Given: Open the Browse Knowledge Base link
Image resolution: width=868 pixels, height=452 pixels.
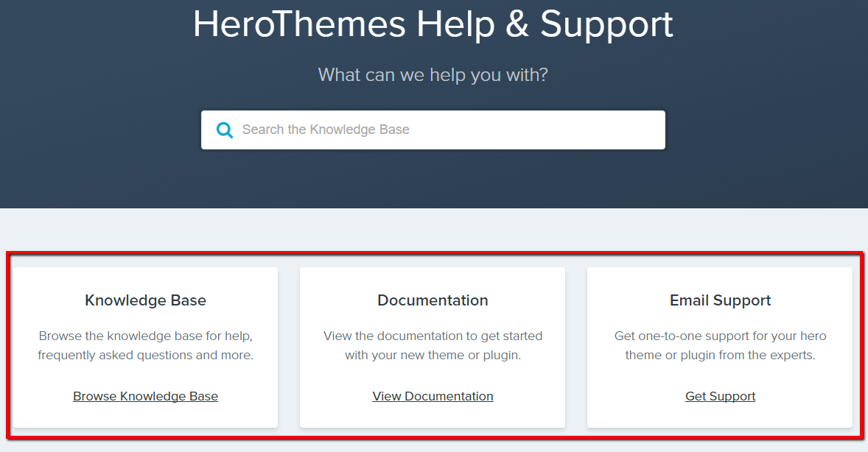Looking at the screenshot, I should [146, 396].
